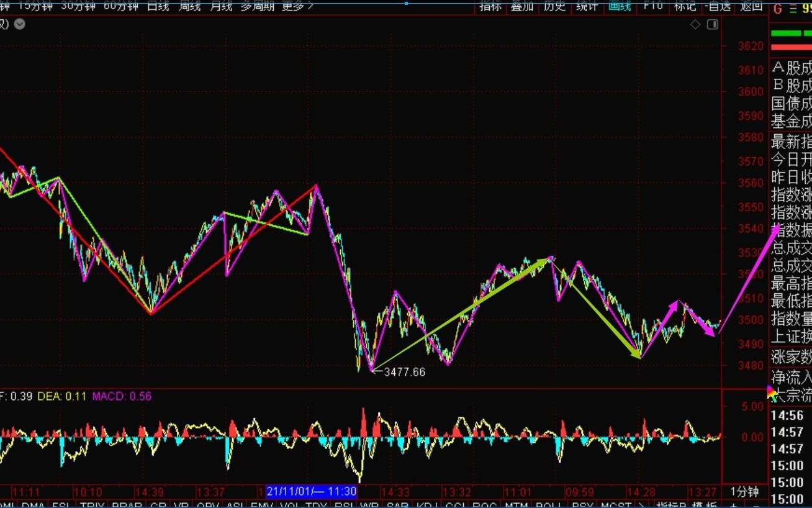Open the 统计 statistics button

click(587, 6)
